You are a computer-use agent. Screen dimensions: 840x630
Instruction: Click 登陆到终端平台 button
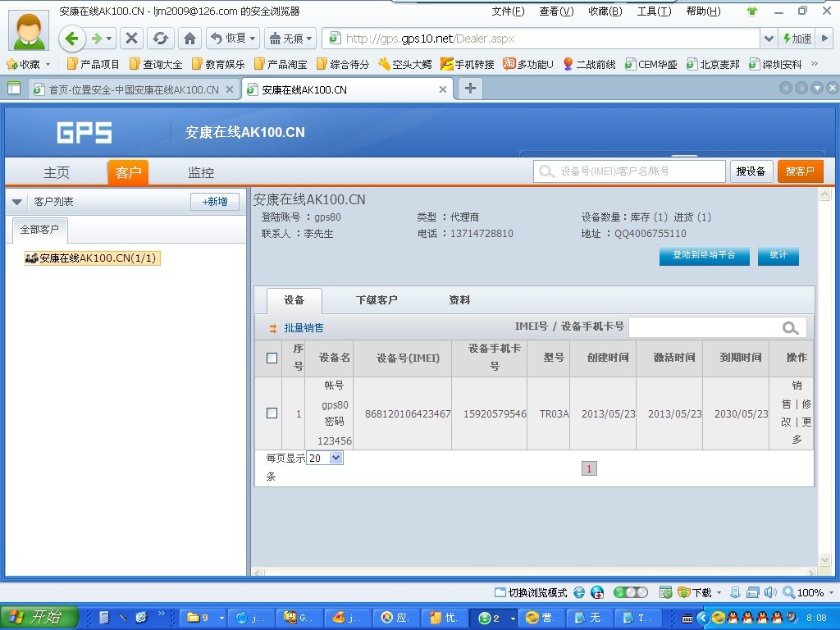(704, 256)
